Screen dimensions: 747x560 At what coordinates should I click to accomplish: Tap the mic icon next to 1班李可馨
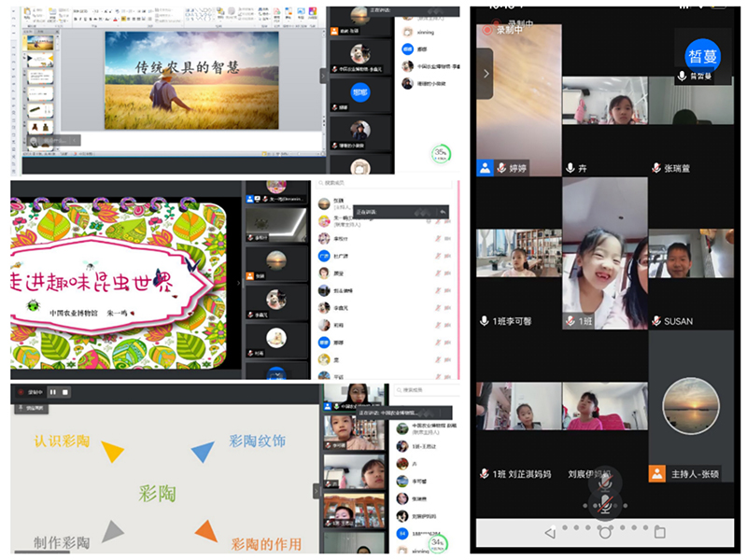(484, 321)
